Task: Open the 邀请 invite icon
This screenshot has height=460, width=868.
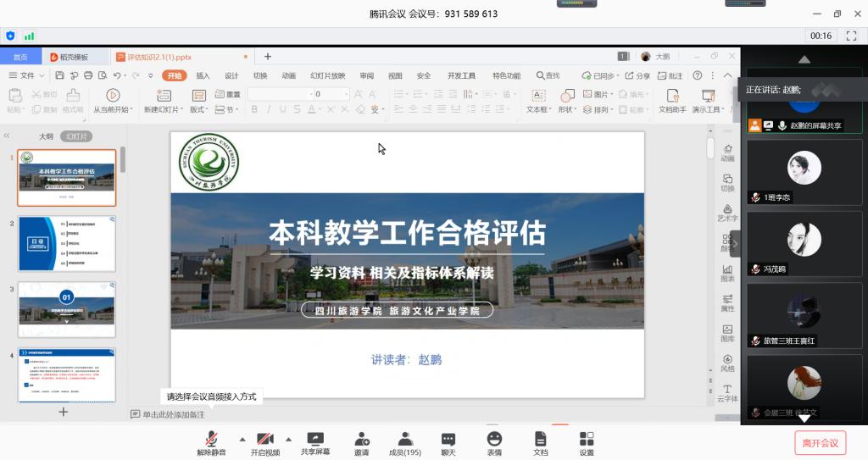Action: [361, 444]
